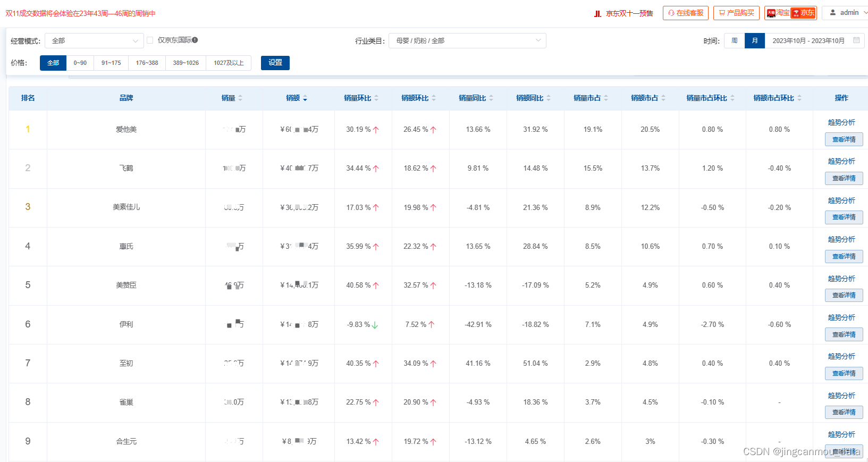868x462 pixels.
Task: Click the 设置 button
Action: [275, 63]
